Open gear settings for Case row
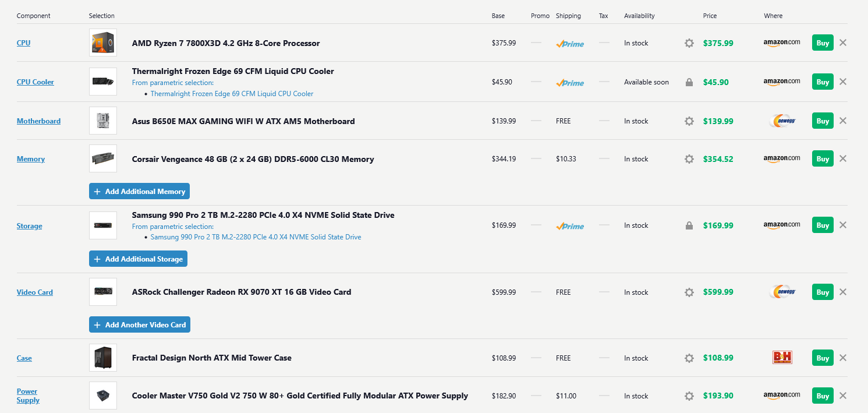The image size is (868, 413). coord(689,358)
